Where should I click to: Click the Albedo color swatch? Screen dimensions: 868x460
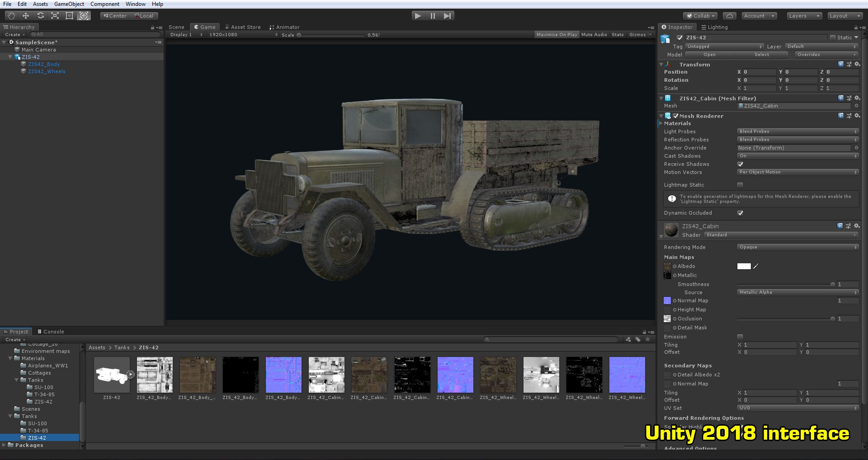point(744,266)
